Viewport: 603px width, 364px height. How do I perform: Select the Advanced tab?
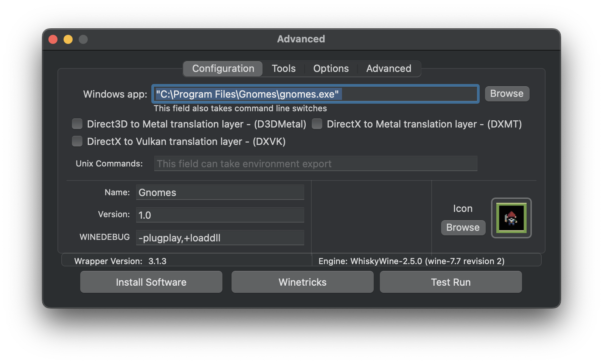tap(389, 68)
